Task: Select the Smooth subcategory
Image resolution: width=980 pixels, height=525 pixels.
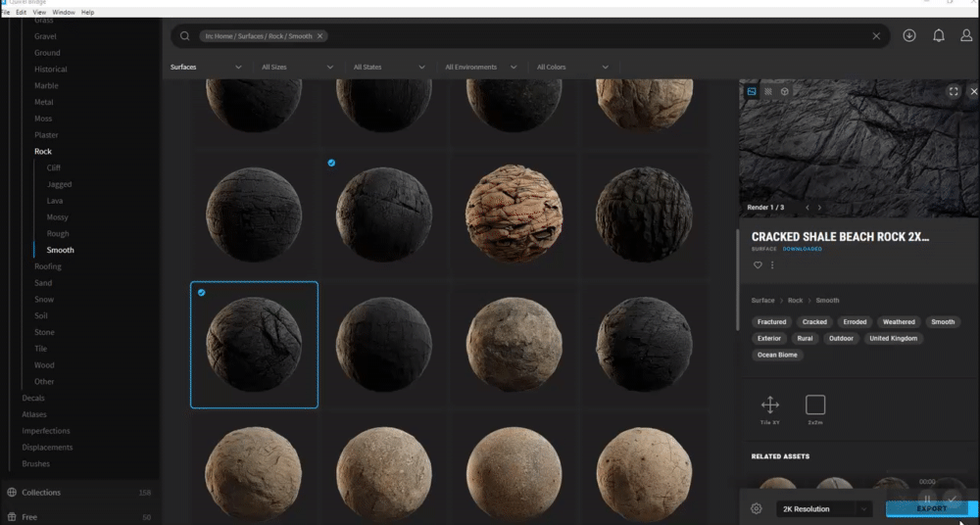Action: 60,250
